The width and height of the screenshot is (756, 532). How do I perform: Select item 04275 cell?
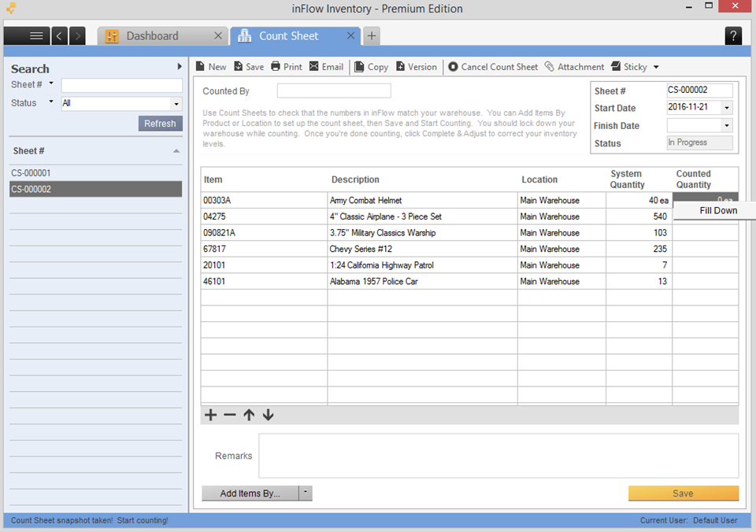pyautogui.click(x=265, y=217)
